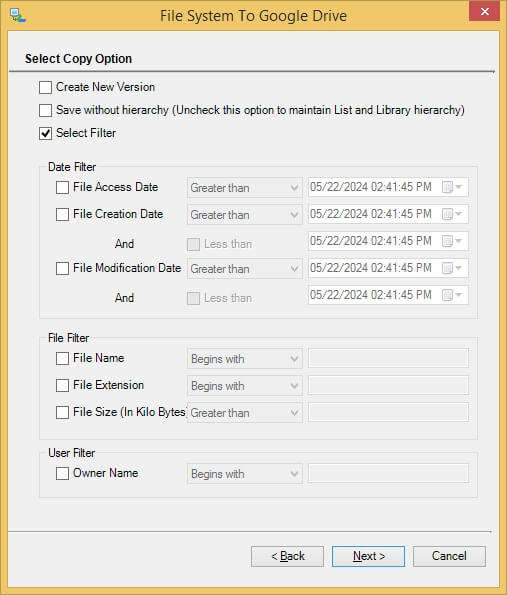Enable File Modification Date filter

click(62, 268)
